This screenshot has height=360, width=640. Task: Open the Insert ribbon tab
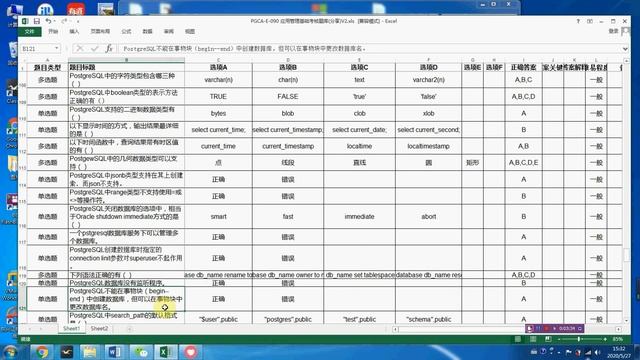click(x=74, y=31)
